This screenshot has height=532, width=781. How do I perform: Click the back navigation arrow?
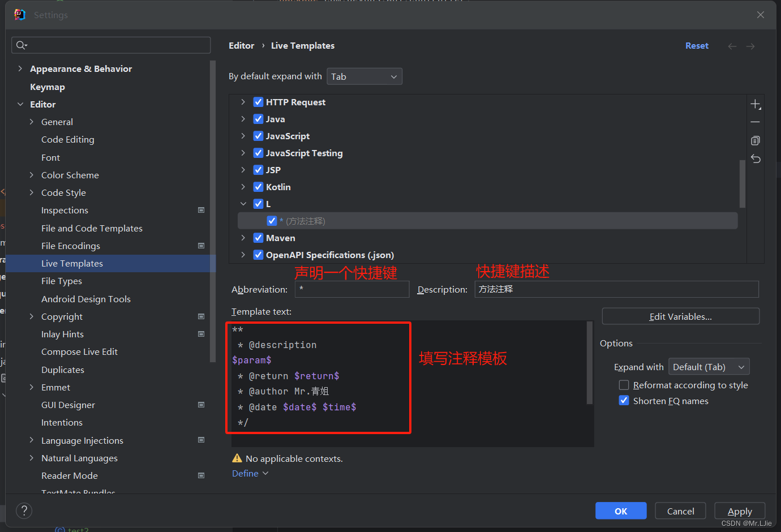pos(732,46)
